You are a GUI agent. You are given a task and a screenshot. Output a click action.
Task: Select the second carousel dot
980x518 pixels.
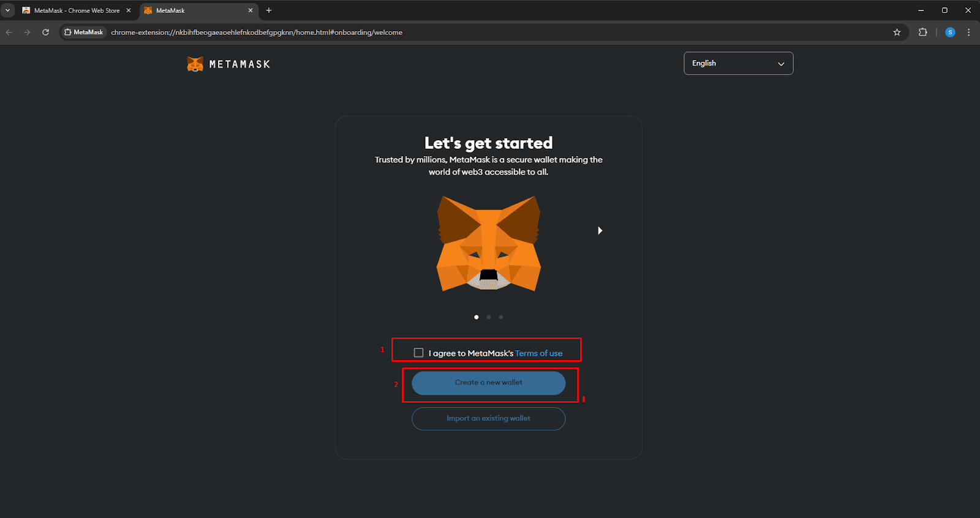click(x=488, y=317)
